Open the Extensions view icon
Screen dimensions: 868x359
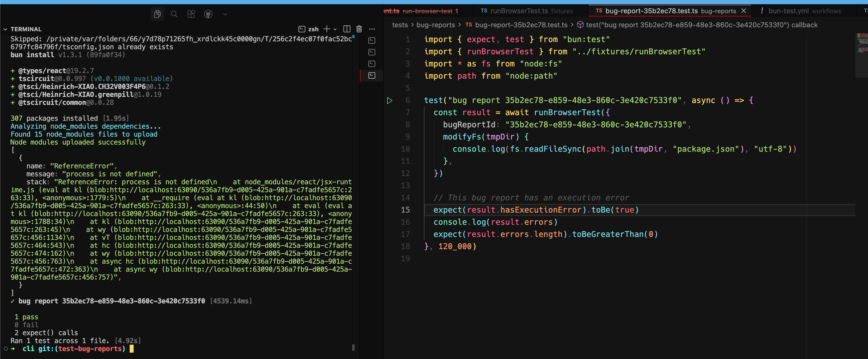tap(191, 14)
